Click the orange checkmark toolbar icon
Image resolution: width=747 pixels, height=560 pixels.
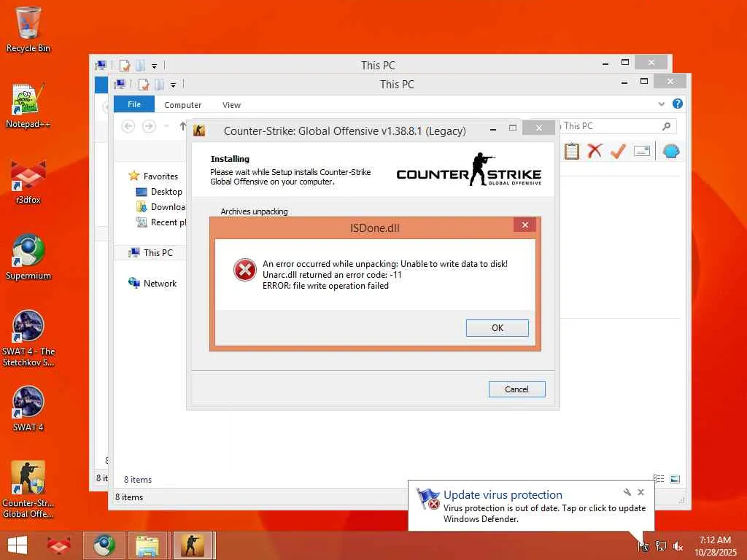[618, 152]
